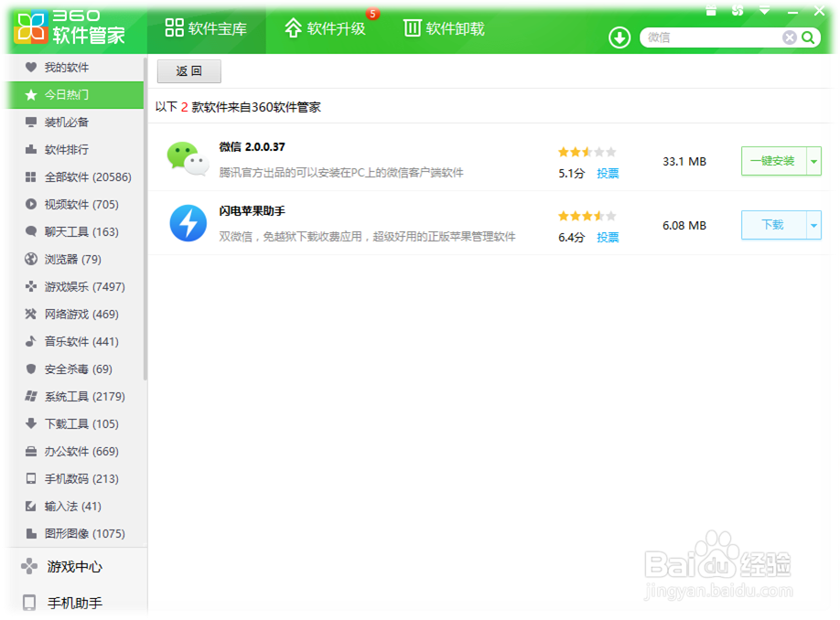This screenshot has width=840, height=620.
Task: Click the star rating for 闪电苹果助手
Action: 587,217
